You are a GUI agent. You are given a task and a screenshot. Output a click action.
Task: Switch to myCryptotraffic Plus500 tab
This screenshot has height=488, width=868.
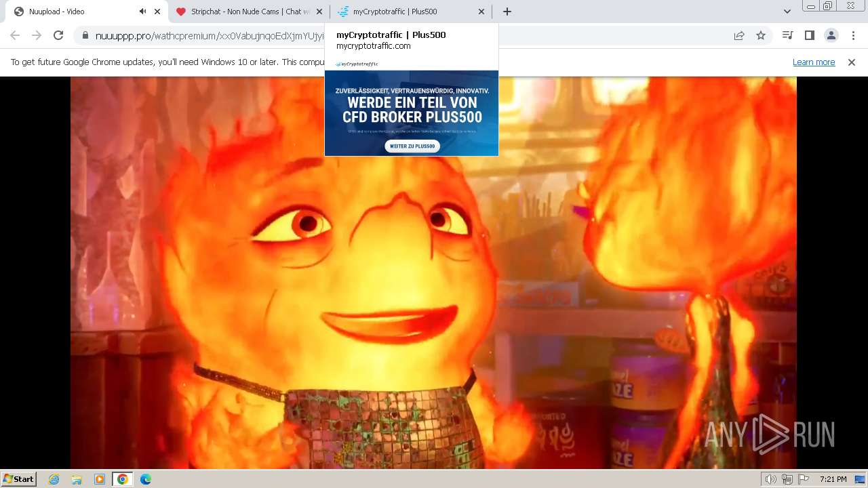tap(410, 12)
